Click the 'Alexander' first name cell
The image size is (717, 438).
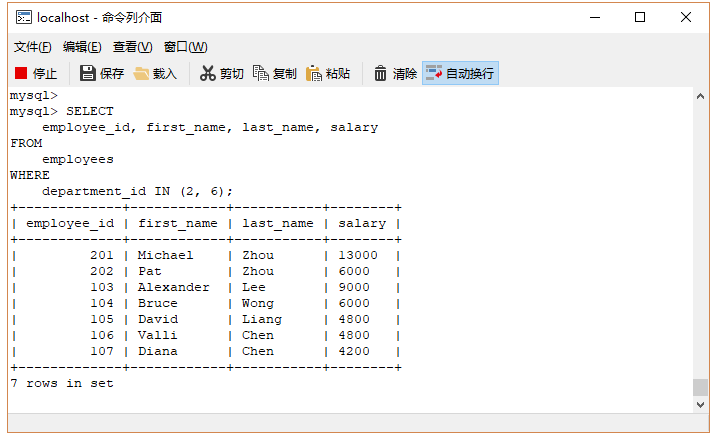[x=174, y=287]
